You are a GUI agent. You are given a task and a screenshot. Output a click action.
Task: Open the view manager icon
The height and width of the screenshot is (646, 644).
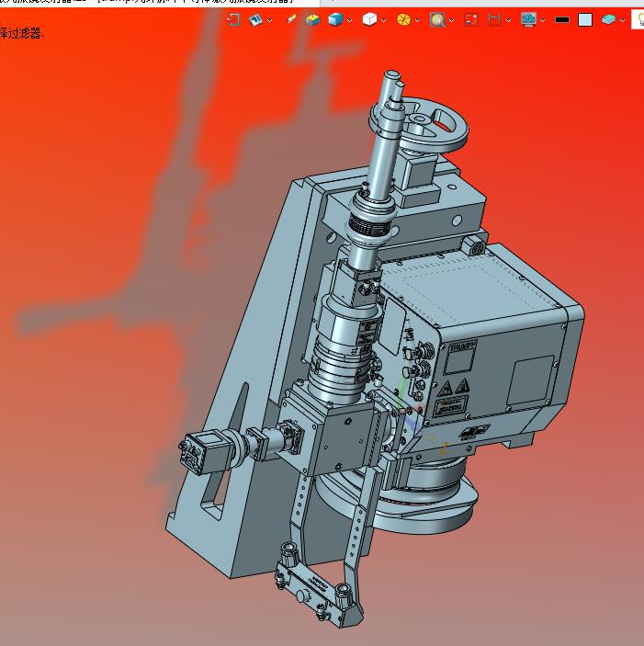[x=255, y=19]
